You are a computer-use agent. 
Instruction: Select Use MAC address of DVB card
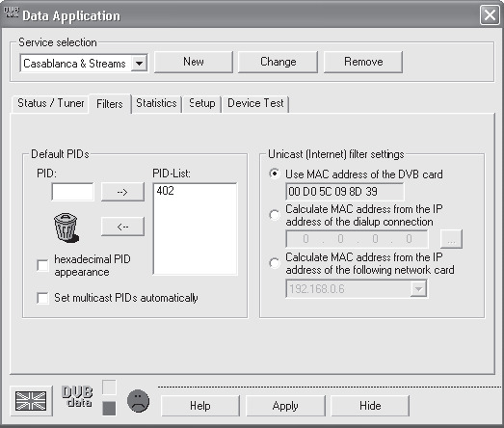(x=275, y=174)
